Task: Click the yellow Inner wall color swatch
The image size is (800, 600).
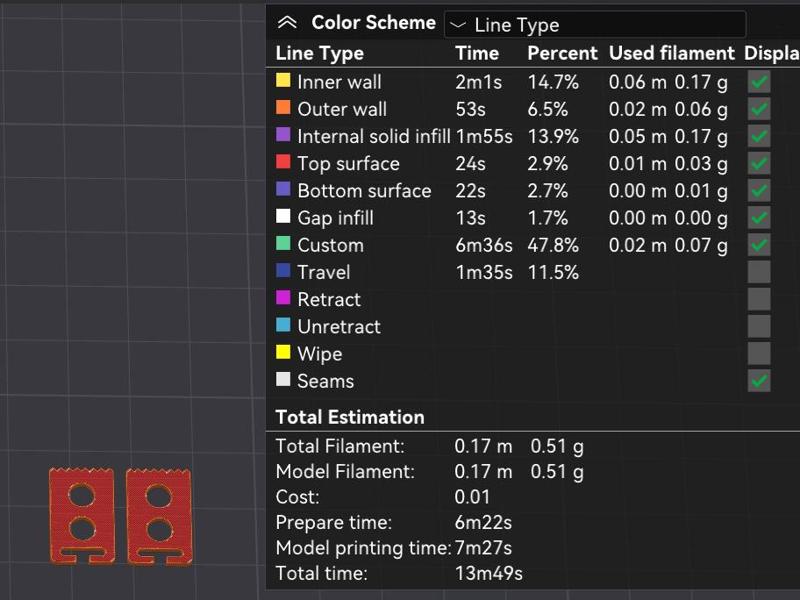Action: pos(283,80)
